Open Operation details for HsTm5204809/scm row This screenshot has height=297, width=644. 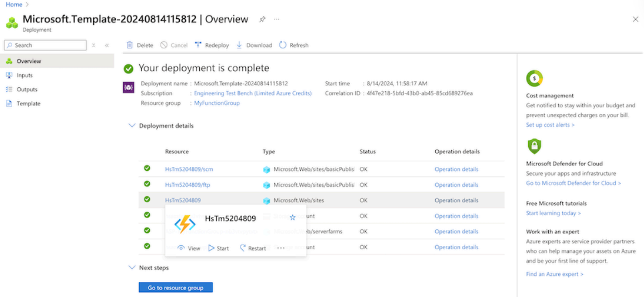point(456,169)
